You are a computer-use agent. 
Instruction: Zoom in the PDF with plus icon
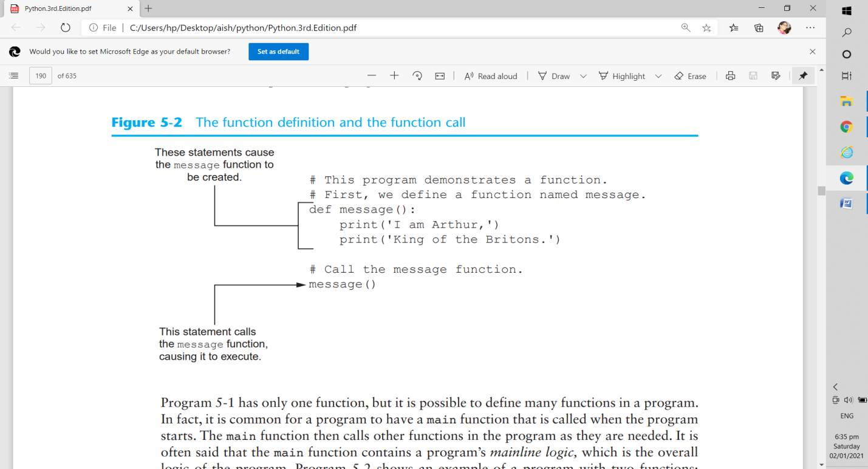pos(394,76)
